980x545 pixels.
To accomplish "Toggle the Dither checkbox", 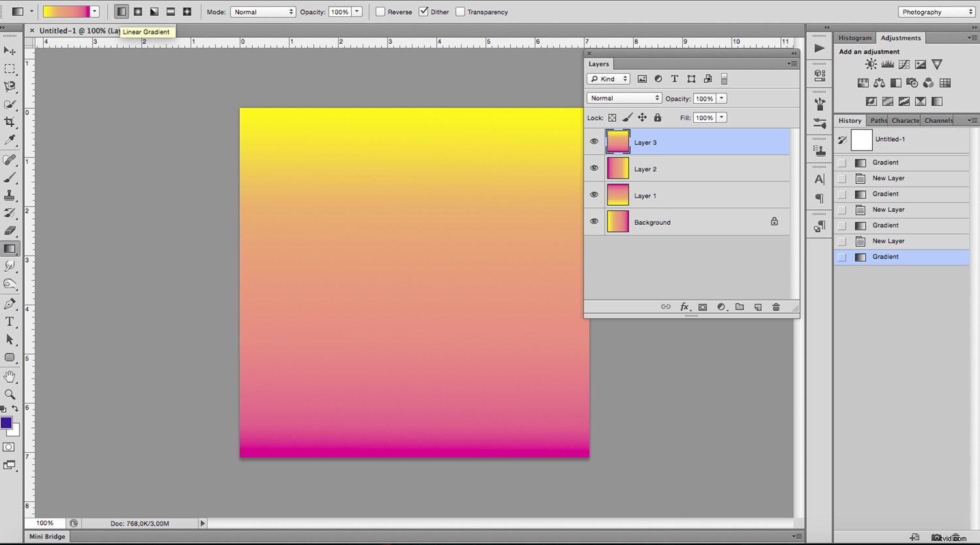I will [x=423, y=11].
